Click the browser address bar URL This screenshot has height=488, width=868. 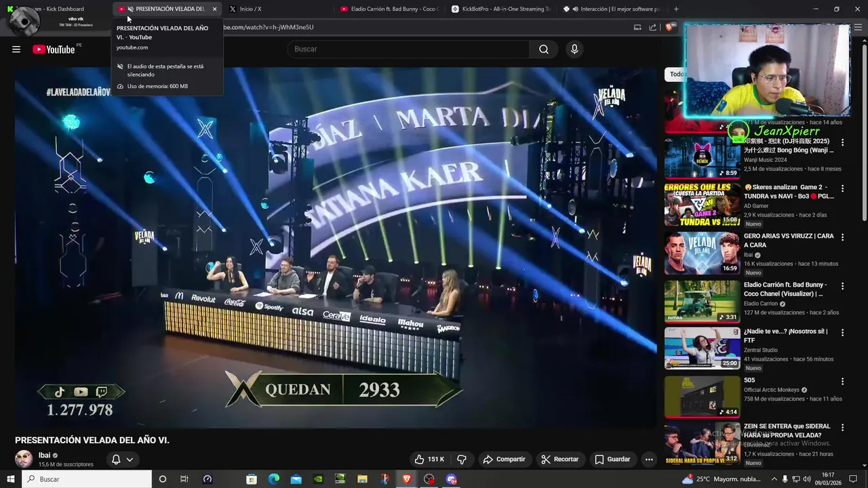(269, 27)
